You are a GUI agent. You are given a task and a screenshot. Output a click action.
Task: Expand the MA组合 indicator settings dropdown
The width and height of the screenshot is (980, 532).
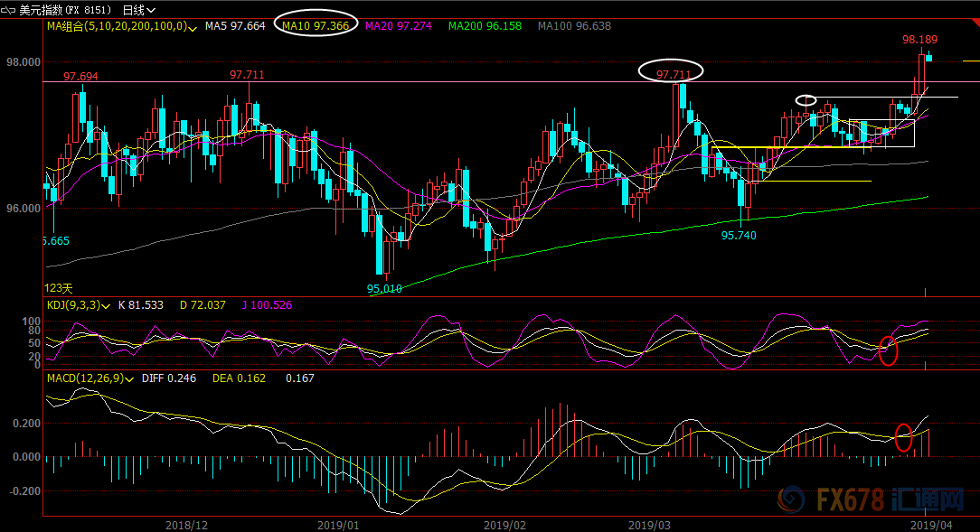(x=194, y=27)
